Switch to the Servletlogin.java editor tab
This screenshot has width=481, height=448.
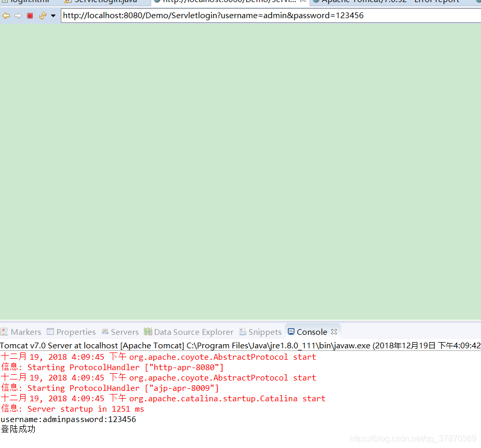point(101,2)
